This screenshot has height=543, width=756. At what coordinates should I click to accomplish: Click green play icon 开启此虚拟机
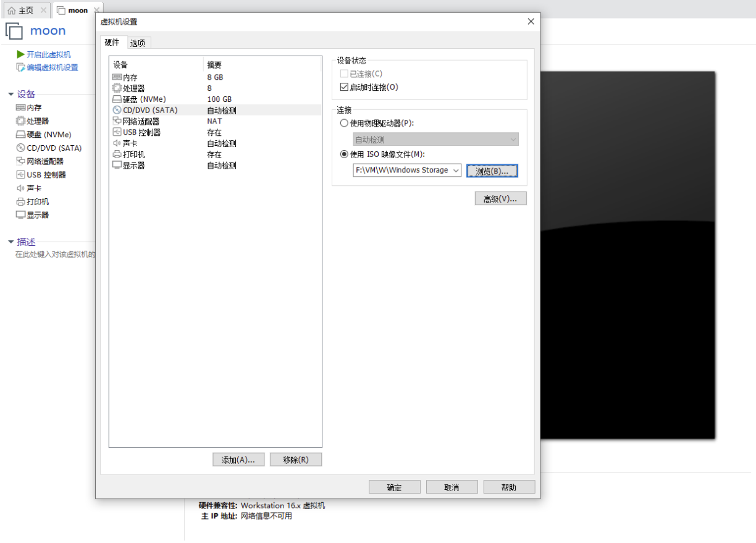(x=21, y=54)
